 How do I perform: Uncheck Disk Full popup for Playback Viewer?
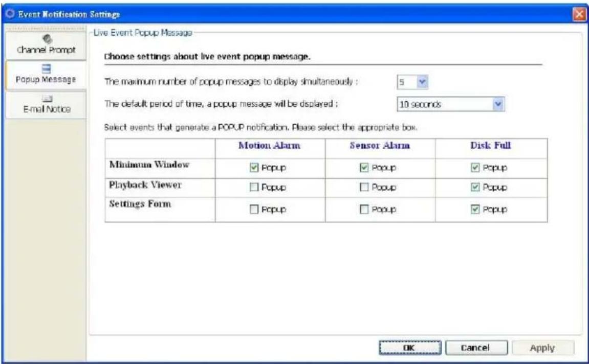click(475, 187)
